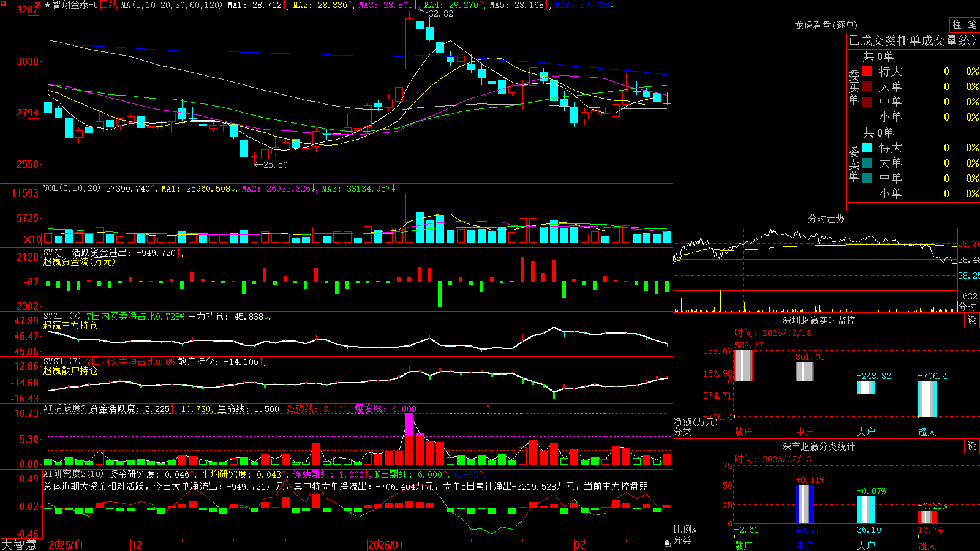Click the 委卖单 section label
The image size is (980, 551).
pos(854,163)
